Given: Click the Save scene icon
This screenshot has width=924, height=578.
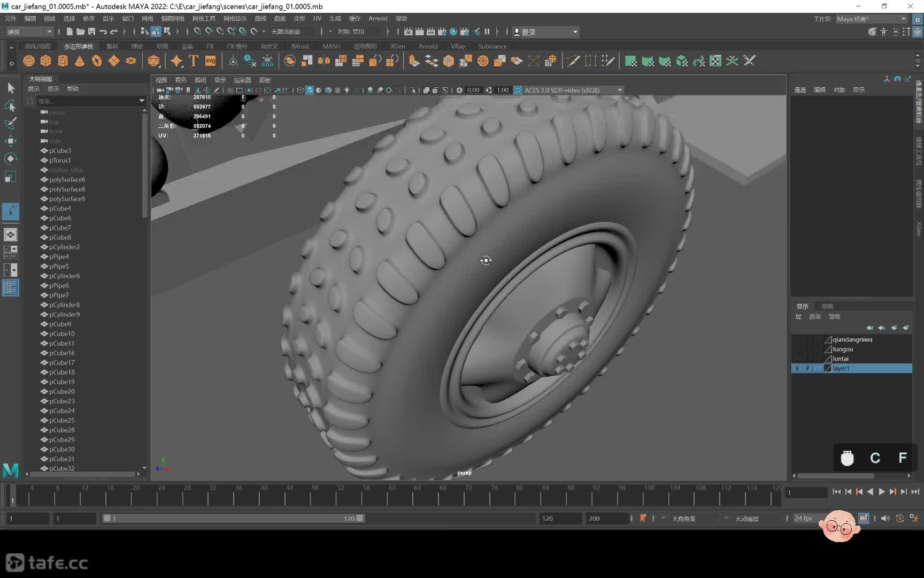Looking at the screenshot, I should point(91,32).
